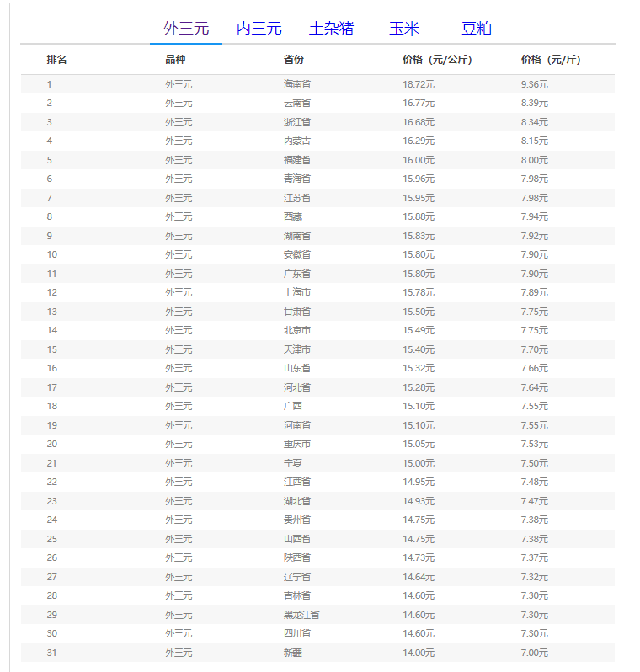Switch to the 外三元 tab
The width and height of the screenshot is (640, 672).
click(x=186, y=29)
